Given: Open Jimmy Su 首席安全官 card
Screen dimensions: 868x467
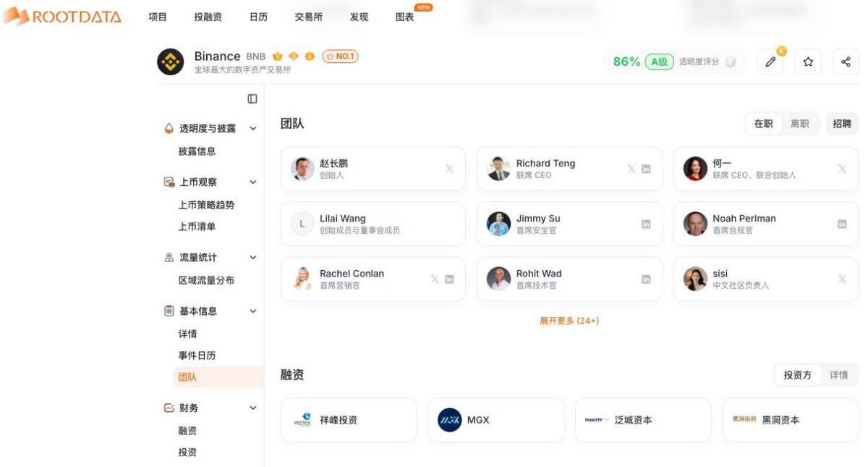Looking at the screenshot, I should pyautogui.click(x=569, y=224).
